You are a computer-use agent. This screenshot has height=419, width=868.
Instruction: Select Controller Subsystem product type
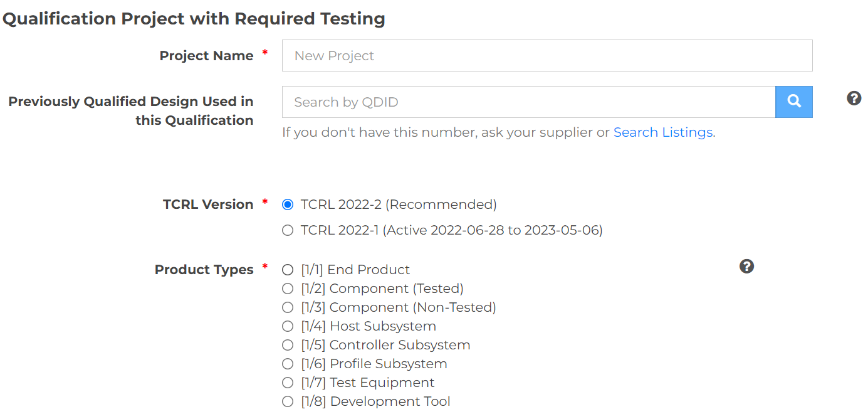[288, 345]
